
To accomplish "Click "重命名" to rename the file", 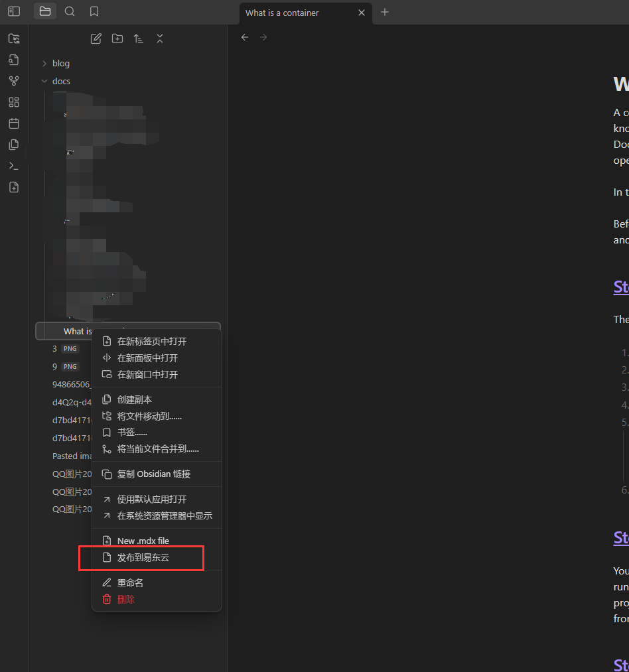I will [130, 582].
